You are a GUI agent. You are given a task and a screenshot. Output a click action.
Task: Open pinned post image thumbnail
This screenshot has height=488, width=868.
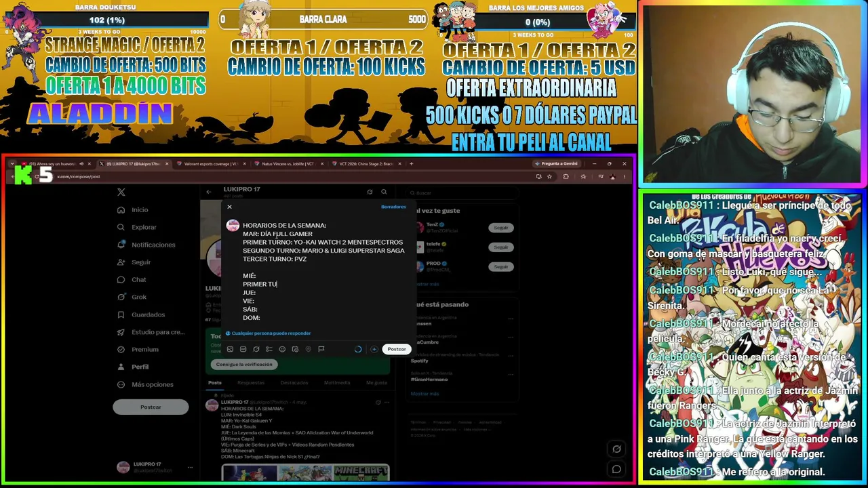[x=305, y=472]
